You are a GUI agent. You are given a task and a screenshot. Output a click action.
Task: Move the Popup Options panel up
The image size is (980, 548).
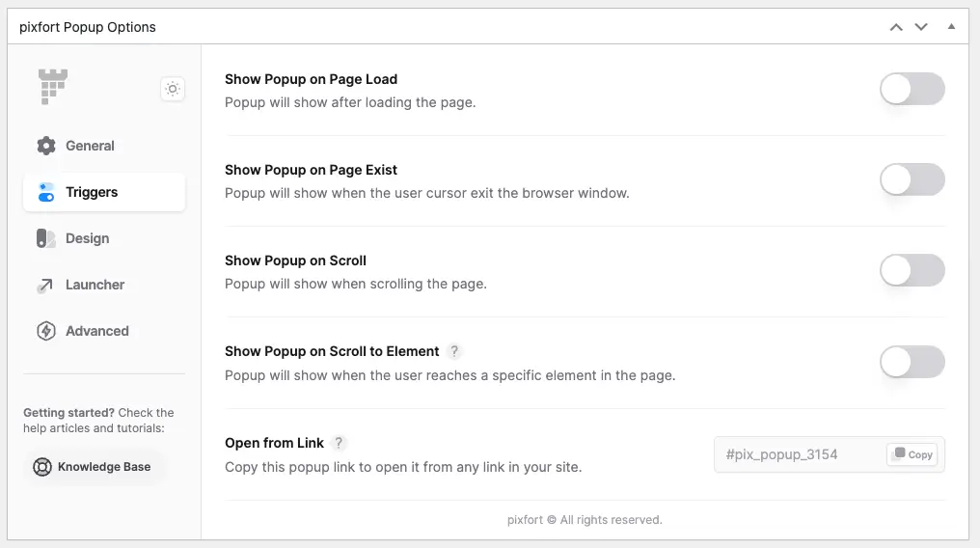coord(896,27)
